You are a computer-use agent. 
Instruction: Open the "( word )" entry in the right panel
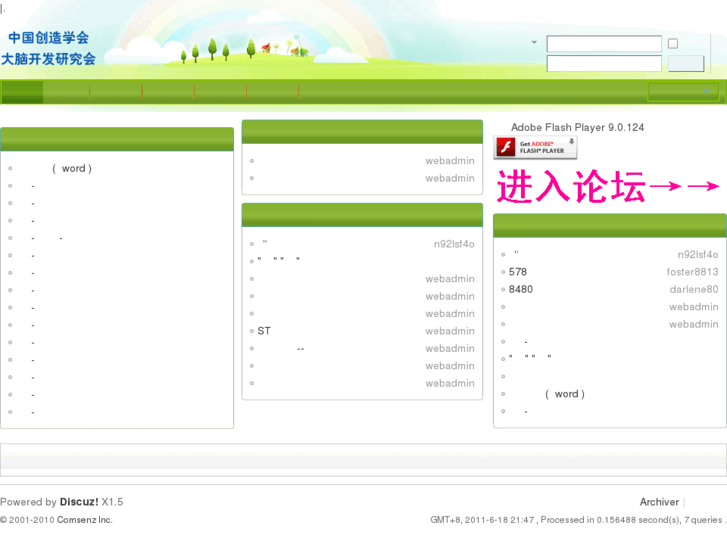point(565,394)
